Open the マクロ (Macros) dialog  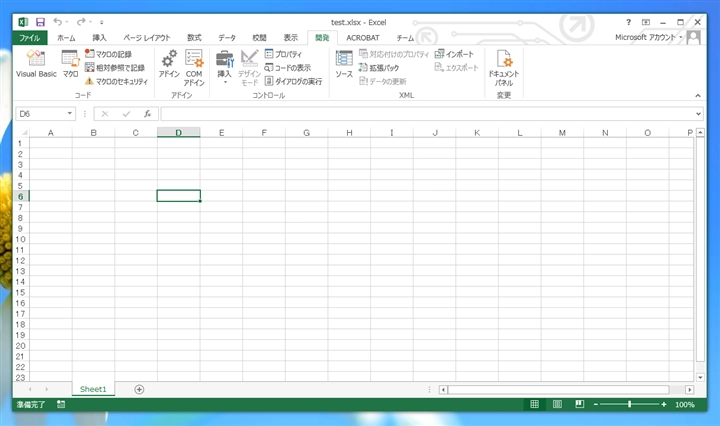point(70,63)
